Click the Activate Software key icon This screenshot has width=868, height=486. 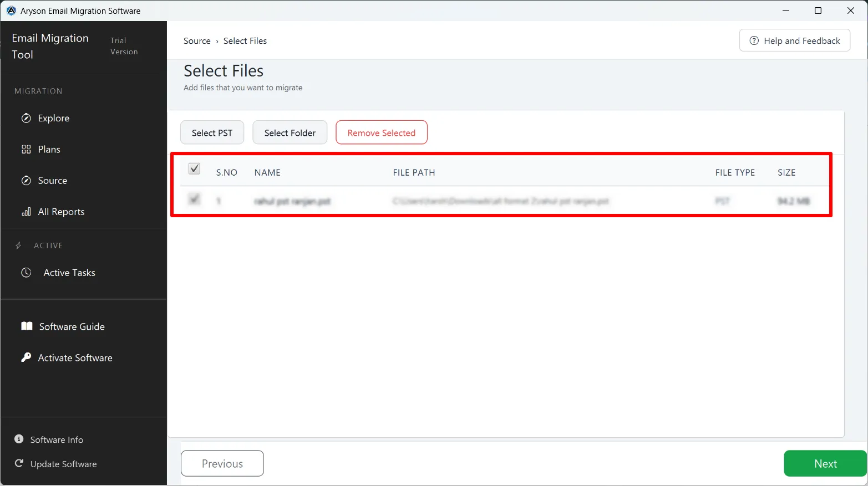(x=26, y=357)
